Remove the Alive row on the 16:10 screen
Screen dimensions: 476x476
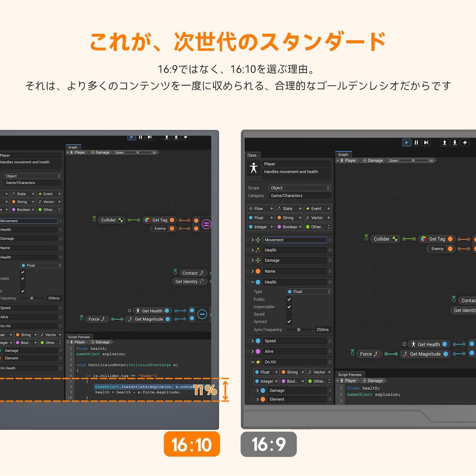click(x=61, y=317)
